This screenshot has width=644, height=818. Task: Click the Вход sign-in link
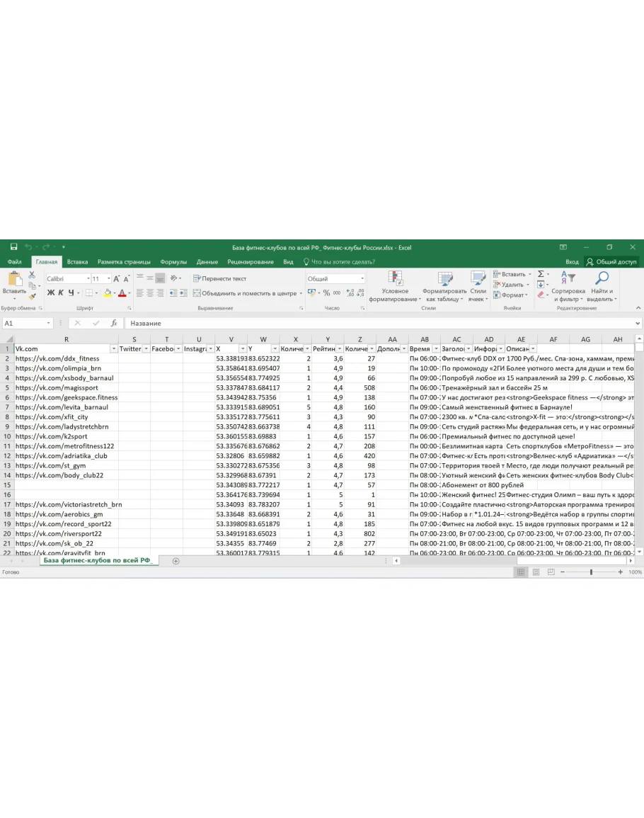click(x=572, y=262)
